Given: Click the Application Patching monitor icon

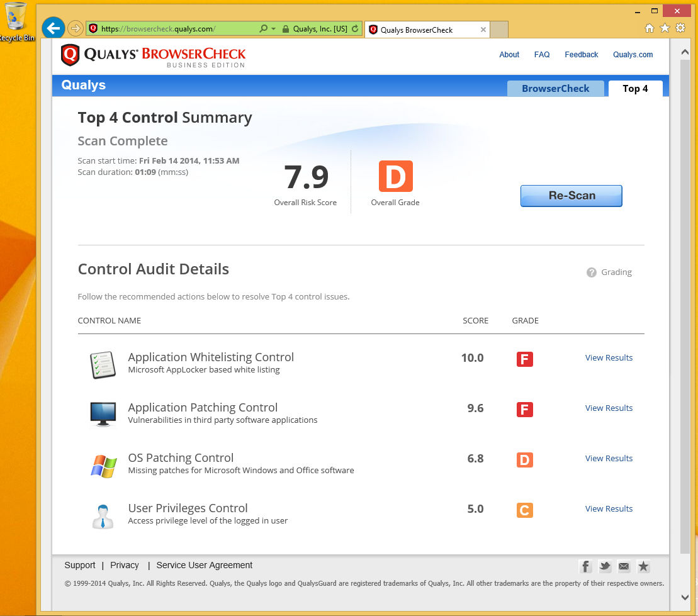Looking at the screenshot, I should tap(103, 415).
